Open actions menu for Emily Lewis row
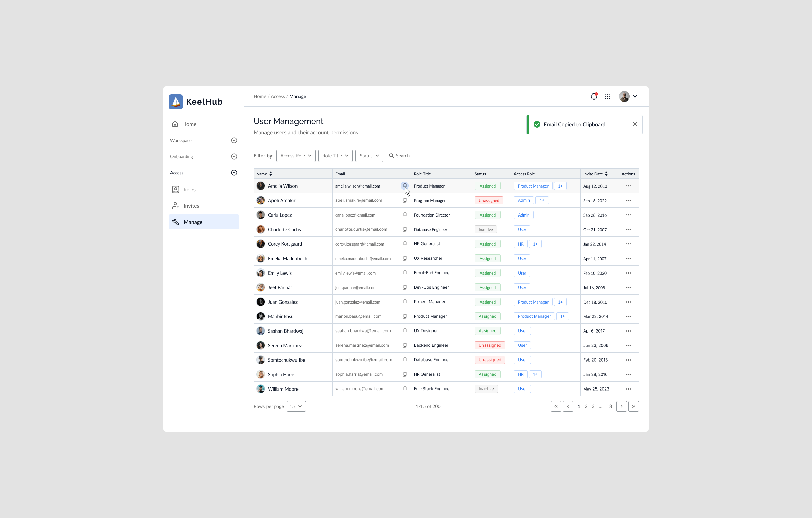812x518 pixels. [628, 273]
